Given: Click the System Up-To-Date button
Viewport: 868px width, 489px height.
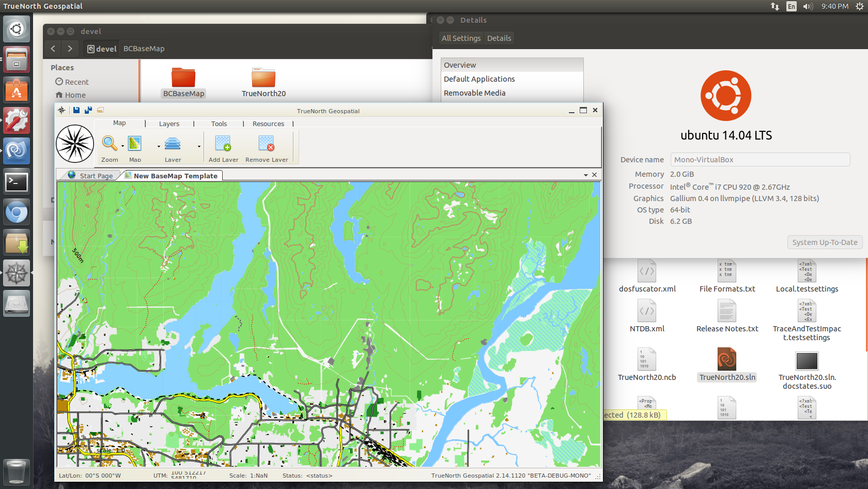Looking at the screenshot, I should tap(825, 242).
